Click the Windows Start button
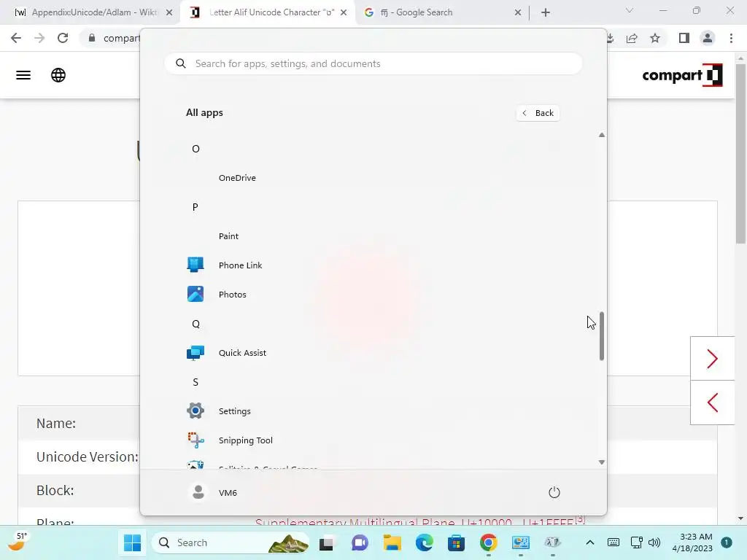 (132, 542)
